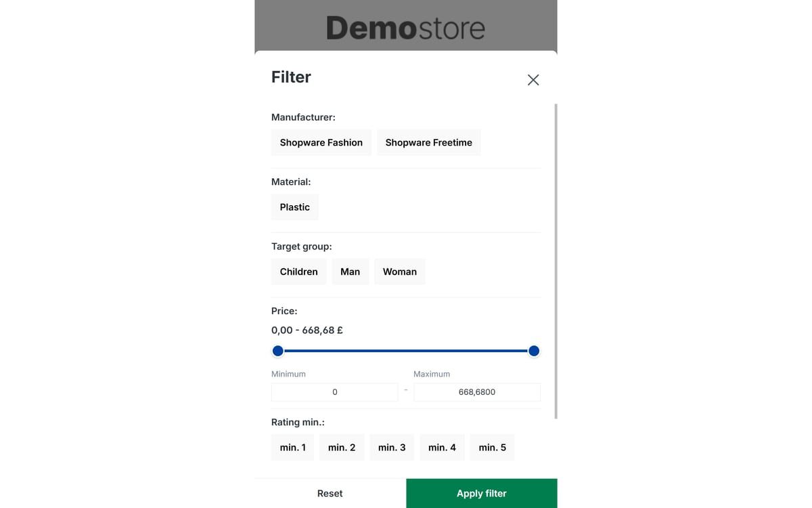This screenshot has height=508, width=812.
Task: Choose min. 5 rating filter
Action: pos(493,448)
